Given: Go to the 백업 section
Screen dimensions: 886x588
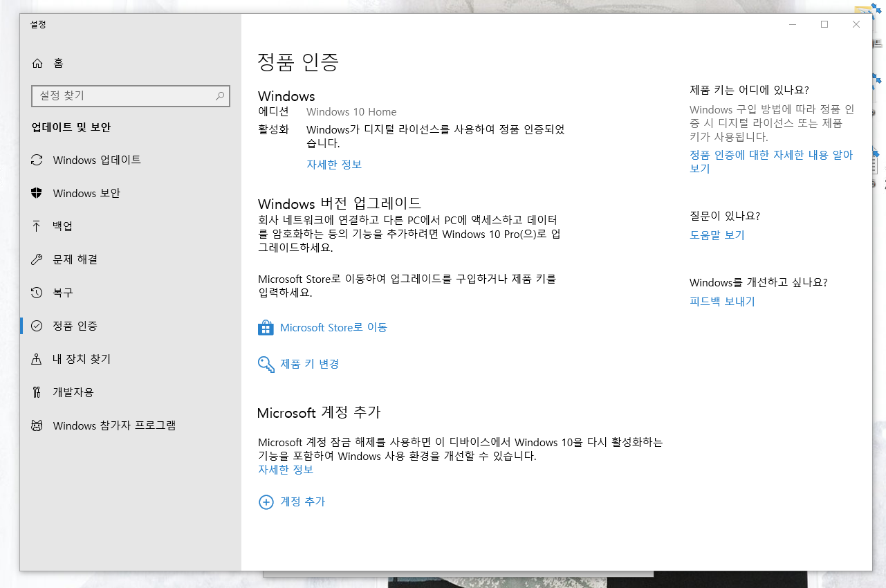Looking at the screenshot, I should tap(131, 226).
